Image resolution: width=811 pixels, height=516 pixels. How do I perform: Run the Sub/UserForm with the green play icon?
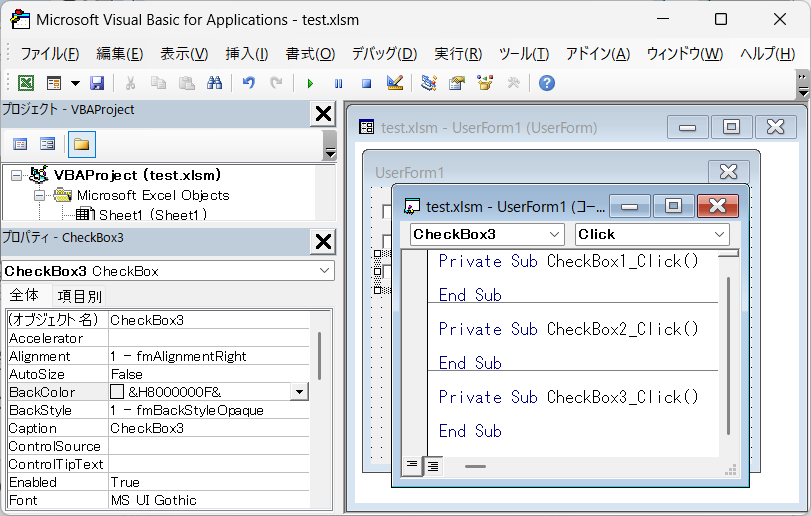310,83
